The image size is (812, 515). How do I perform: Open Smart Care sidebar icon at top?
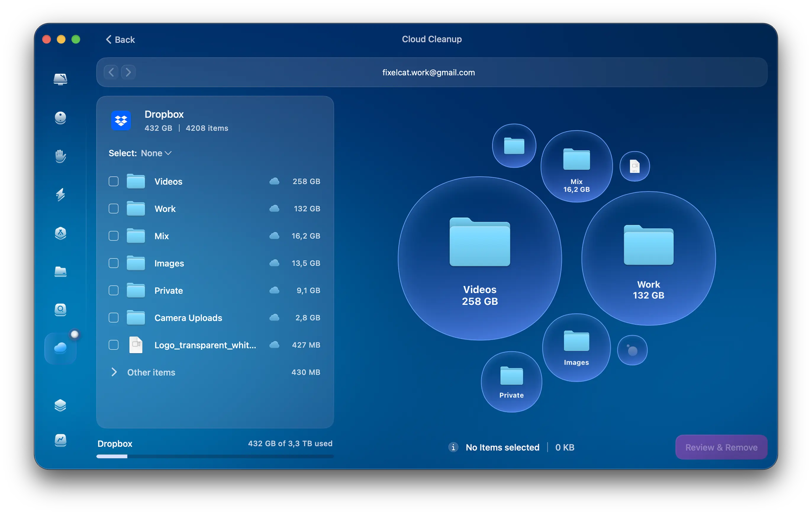click(60, 79)
